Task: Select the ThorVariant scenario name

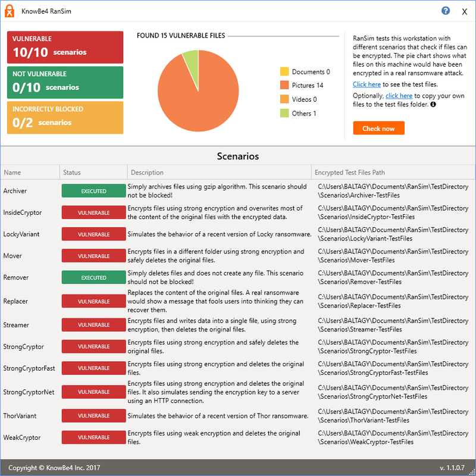Action: coord(20,415)
